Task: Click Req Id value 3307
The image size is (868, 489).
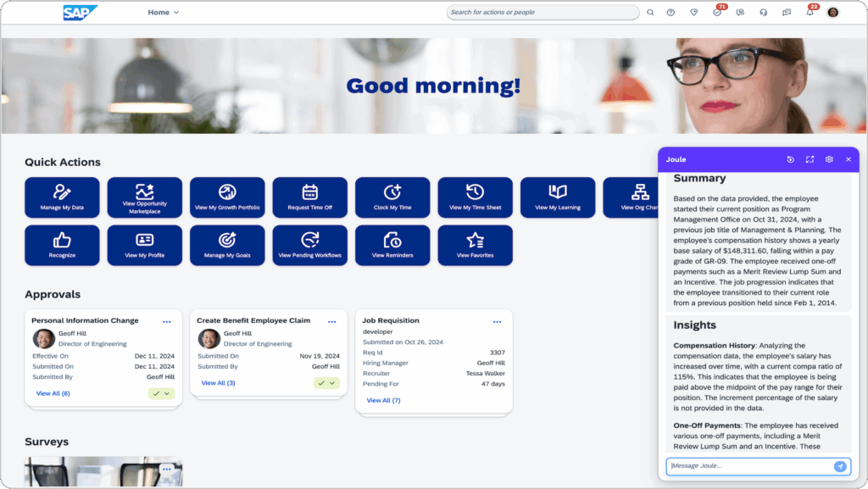Action: coord(497,353)
